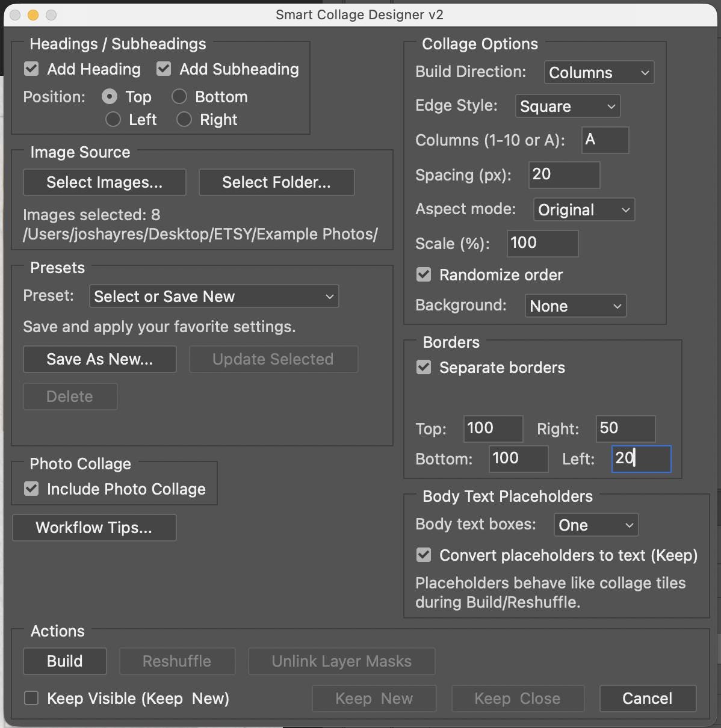
Task: Open the Preset dropdown
Action: pyautogui.click(x=214, y=296)
